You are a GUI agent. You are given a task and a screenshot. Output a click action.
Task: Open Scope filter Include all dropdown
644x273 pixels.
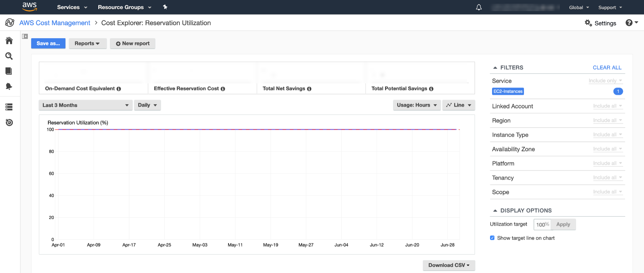pos(608,192)
